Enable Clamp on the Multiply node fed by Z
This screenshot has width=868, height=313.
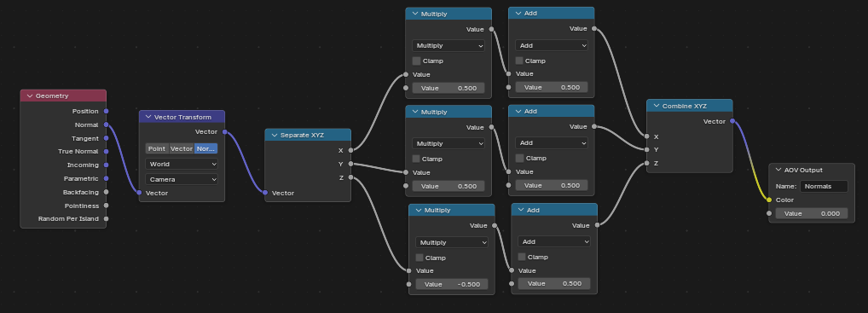(x=420, y=258)
